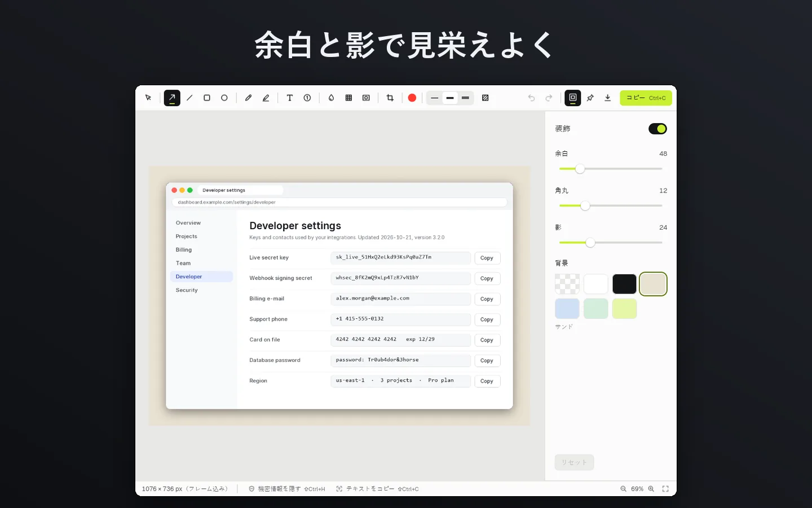Select the text tool
This screenshot has width=812, height=508.
tap(290, 98)
